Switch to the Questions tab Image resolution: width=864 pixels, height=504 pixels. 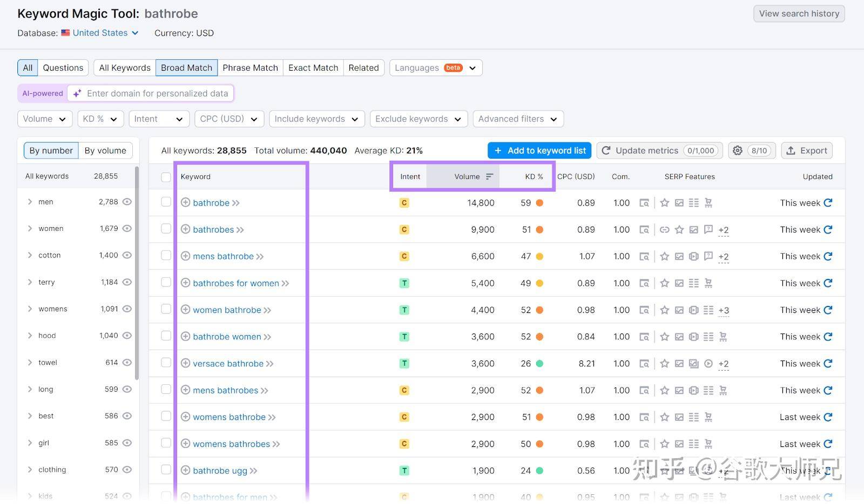point(63,68)
